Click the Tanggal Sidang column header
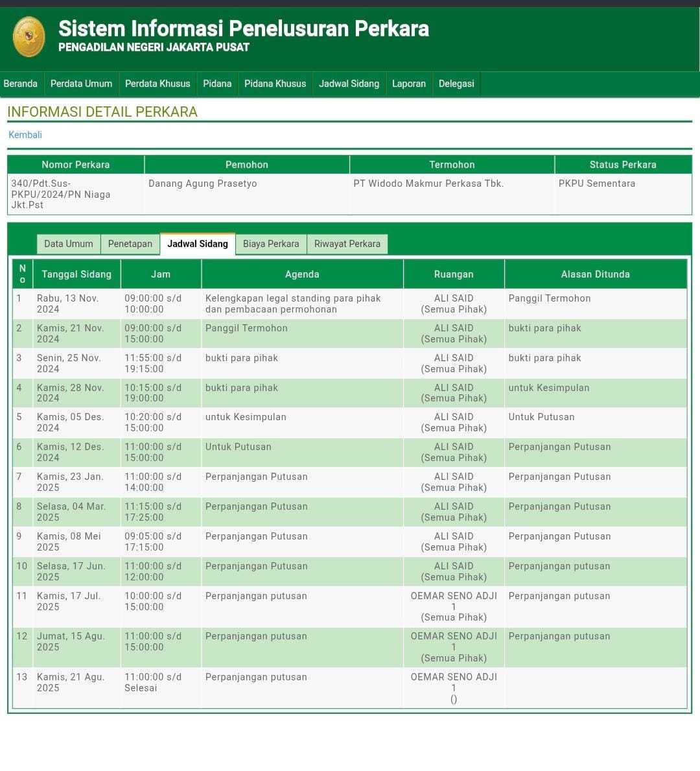 click(76, 274)
